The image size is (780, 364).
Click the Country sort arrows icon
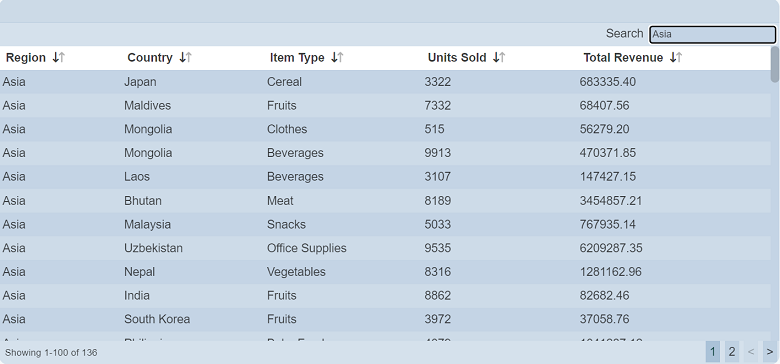(x=186, y=58)
